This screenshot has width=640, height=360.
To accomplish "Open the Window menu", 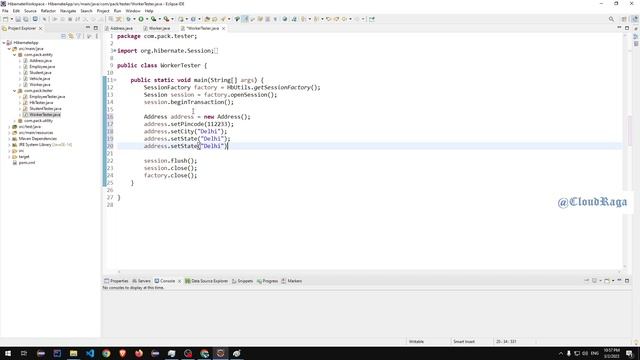I will pos(133,11).
